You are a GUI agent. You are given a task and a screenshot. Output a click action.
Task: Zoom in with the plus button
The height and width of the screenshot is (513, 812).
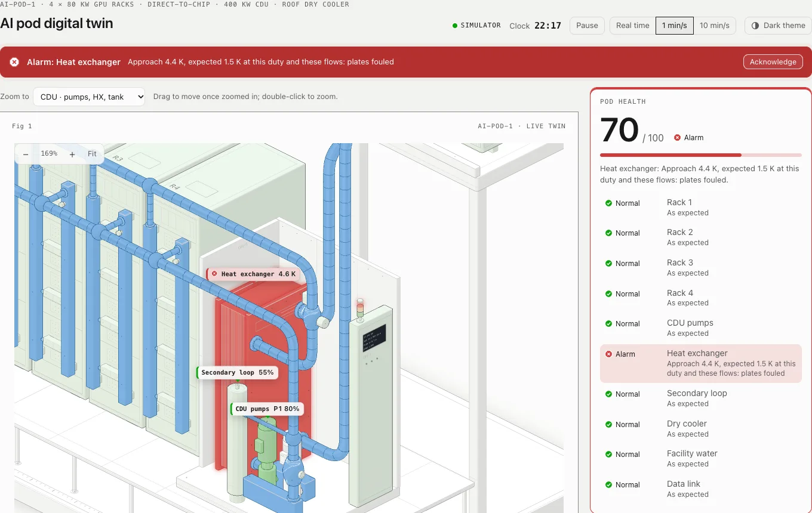pyautogui.click(x=72, y=154)
